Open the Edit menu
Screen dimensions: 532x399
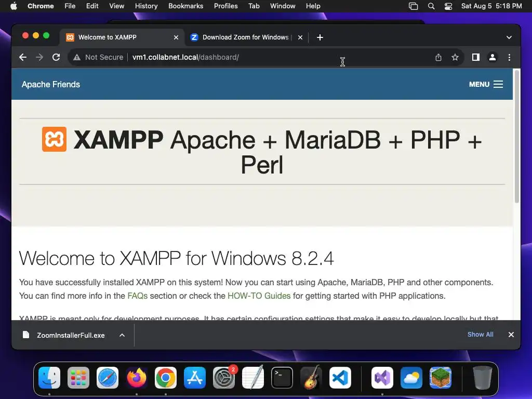92,6
